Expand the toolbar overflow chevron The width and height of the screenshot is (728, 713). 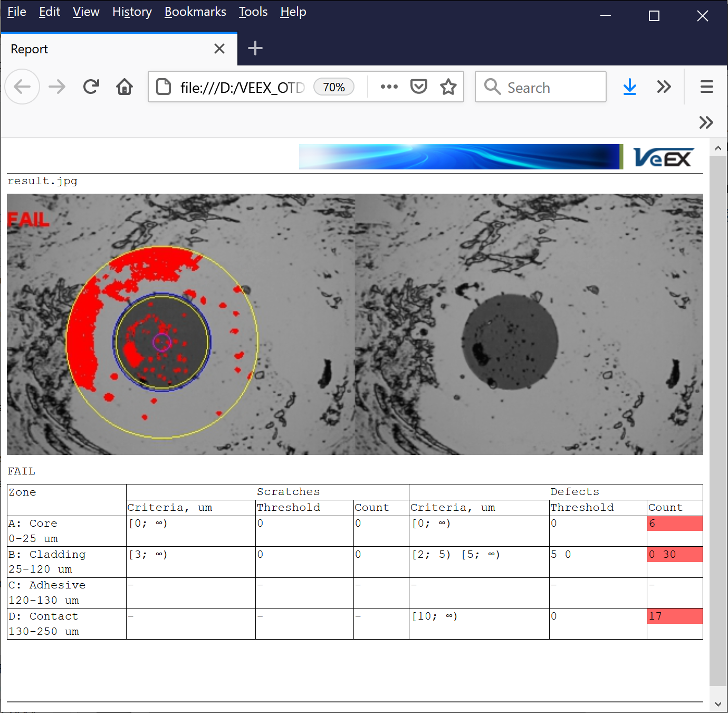pyautogui.click(x=664, y=87)
